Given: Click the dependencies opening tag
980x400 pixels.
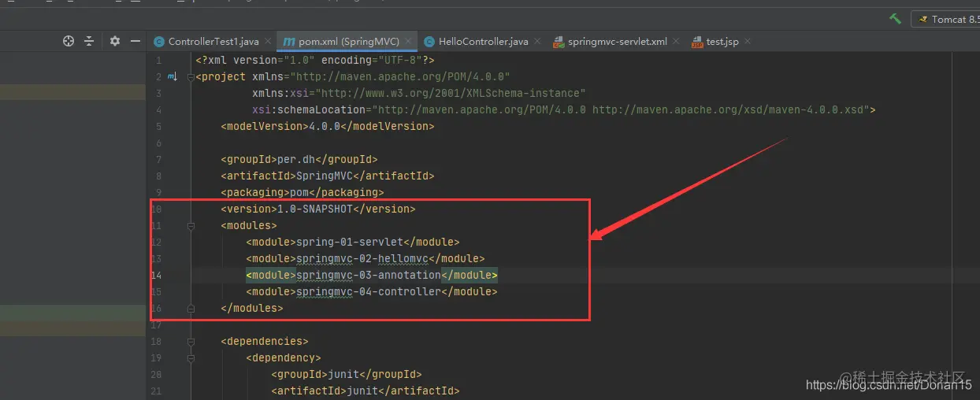Looking at the screenshot, I should [265, 342].
